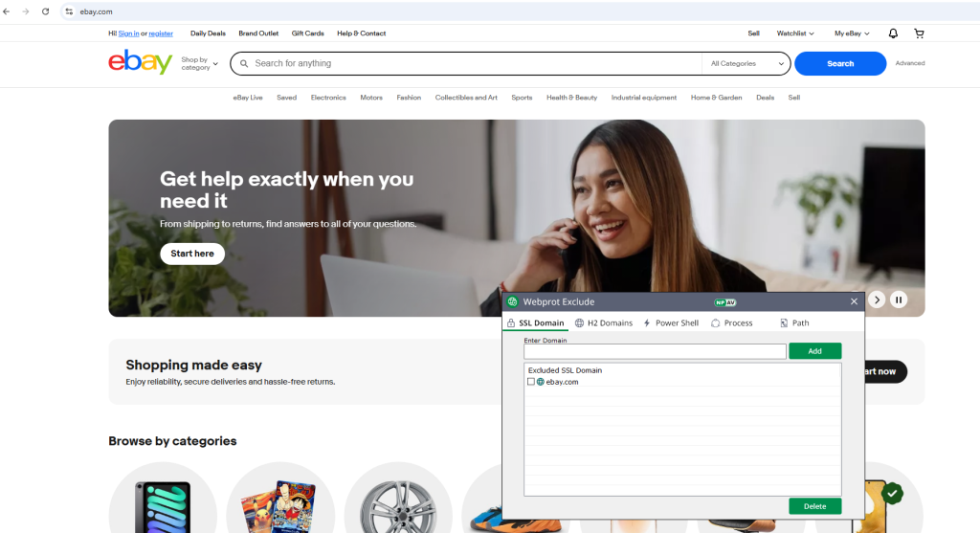Open the notifications bell icon
Viewport: 980px width, 533px height.
click(893, 33)
